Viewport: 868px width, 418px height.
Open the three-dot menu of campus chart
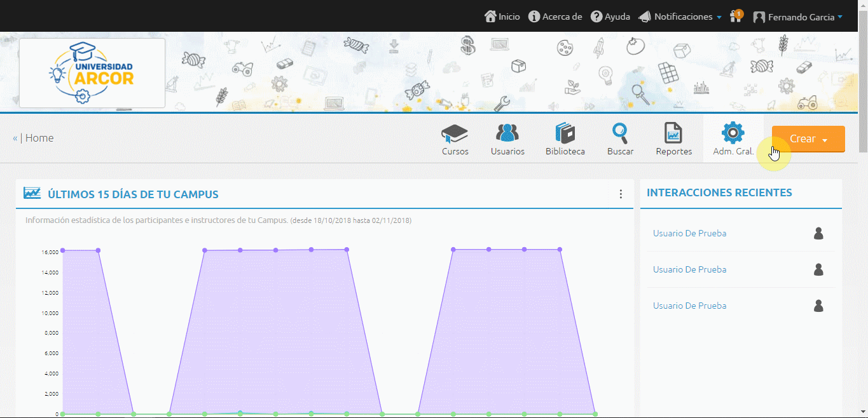(x=621, y=194)
